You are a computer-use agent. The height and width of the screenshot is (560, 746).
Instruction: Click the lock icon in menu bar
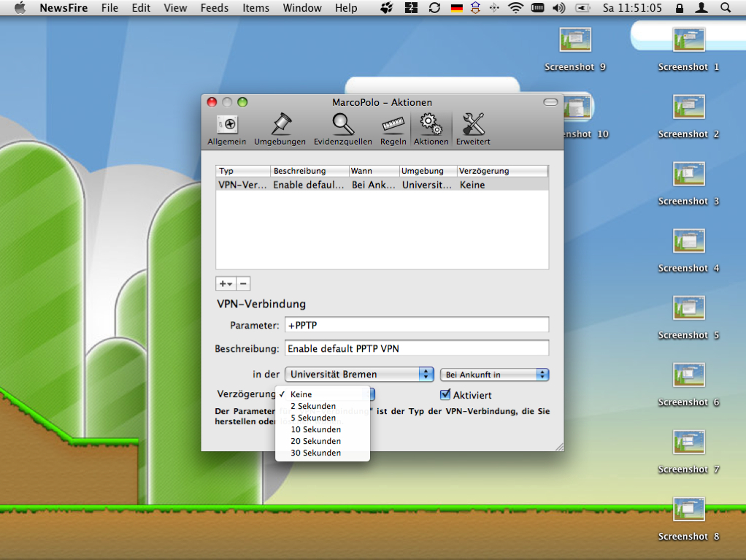680,7
